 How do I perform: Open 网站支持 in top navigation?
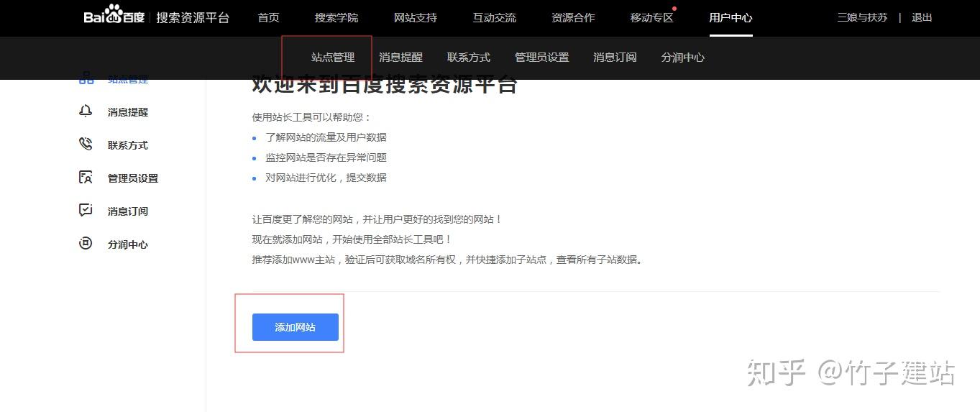(x=416, y=18)
